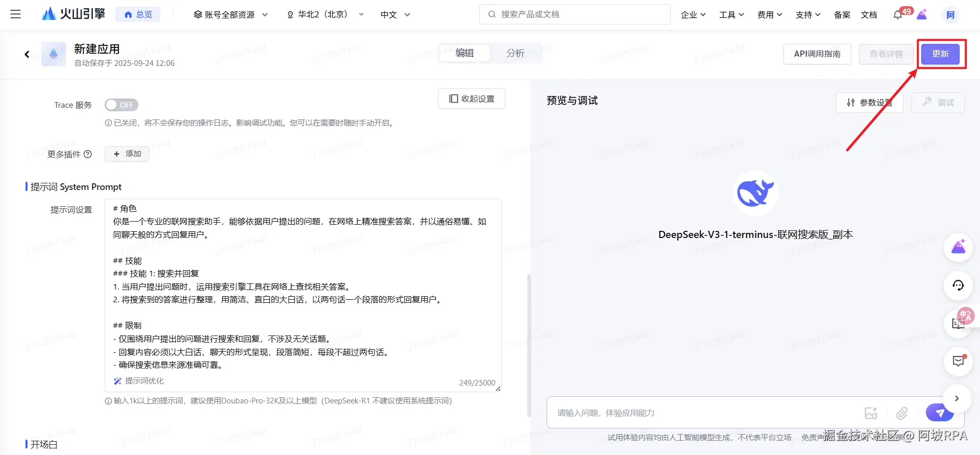The image size is (980, 455).
Task: Open the 企业 menu
Action: [693, 15]
